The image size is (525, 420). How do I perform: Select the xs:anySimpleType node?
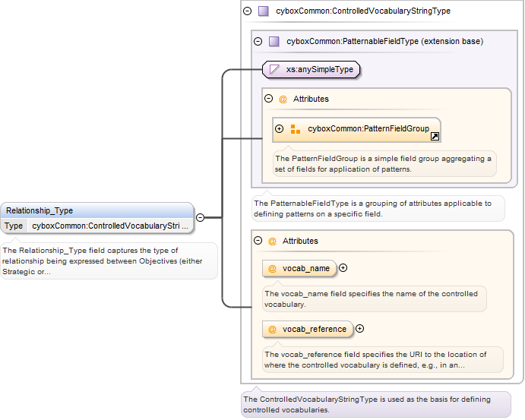coord(311,70)
